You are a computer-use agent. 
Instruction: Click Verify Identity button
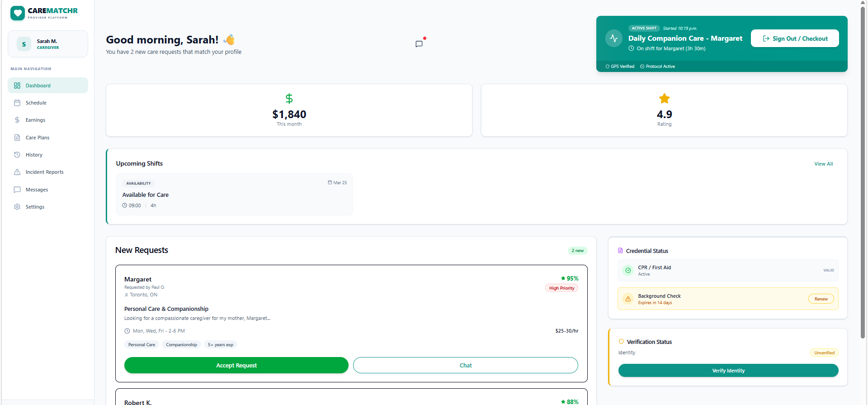tap(728, 371)
